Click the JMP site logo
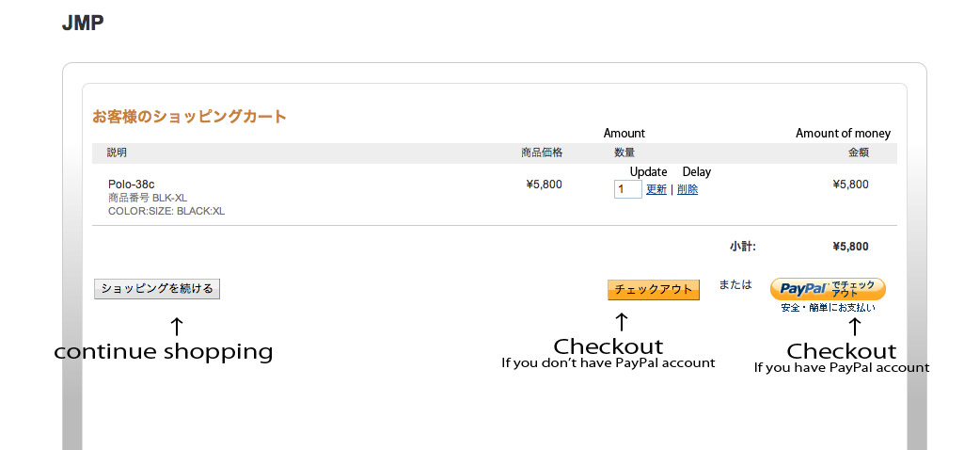This screenshot has width=980, height=450. tap(83, 24)
